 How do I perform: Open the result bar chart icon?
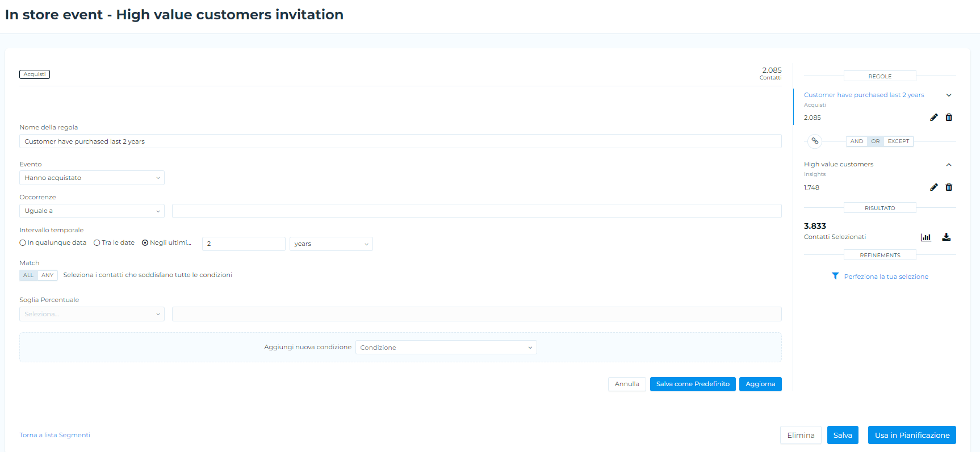click(x=926, y=237)
